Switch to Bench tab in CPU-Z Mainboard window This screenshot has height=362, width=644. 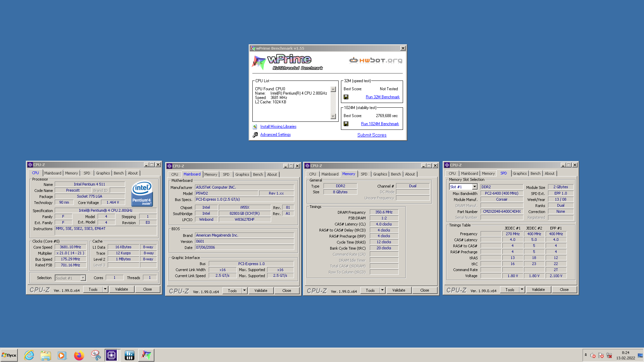point(258,174)
